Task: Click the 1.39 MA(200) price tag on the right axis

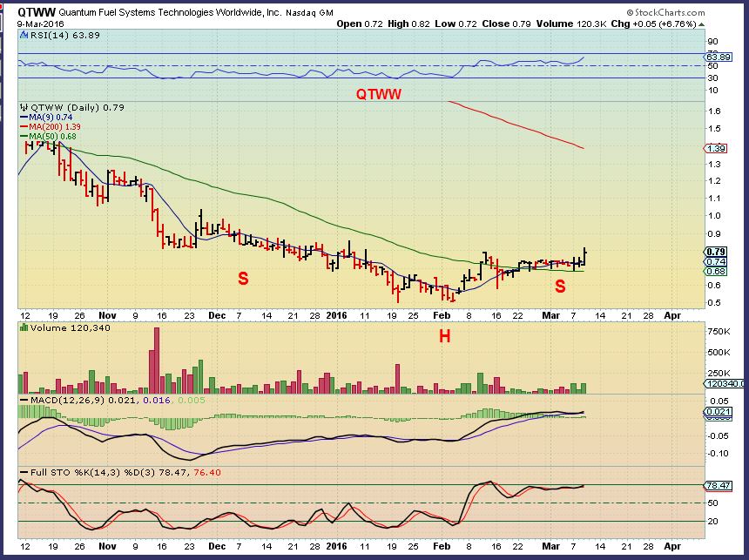Action: pyautogui.click(x=716, y=149)
